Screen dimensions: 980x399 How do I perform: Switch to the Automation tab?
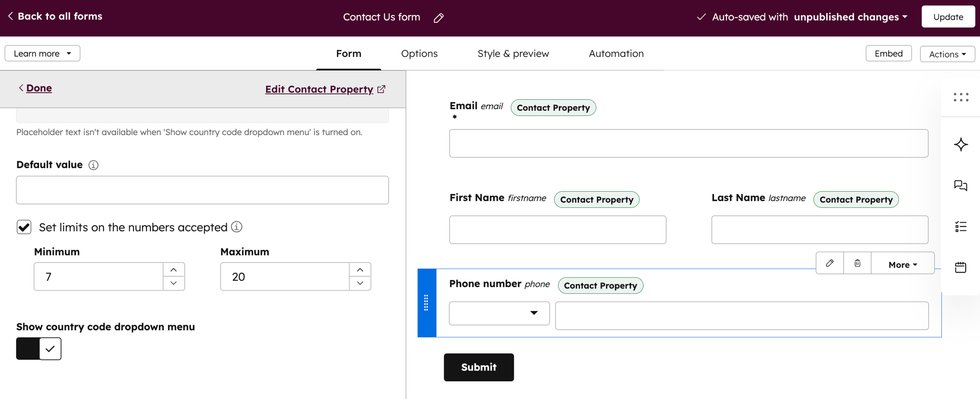616,54
